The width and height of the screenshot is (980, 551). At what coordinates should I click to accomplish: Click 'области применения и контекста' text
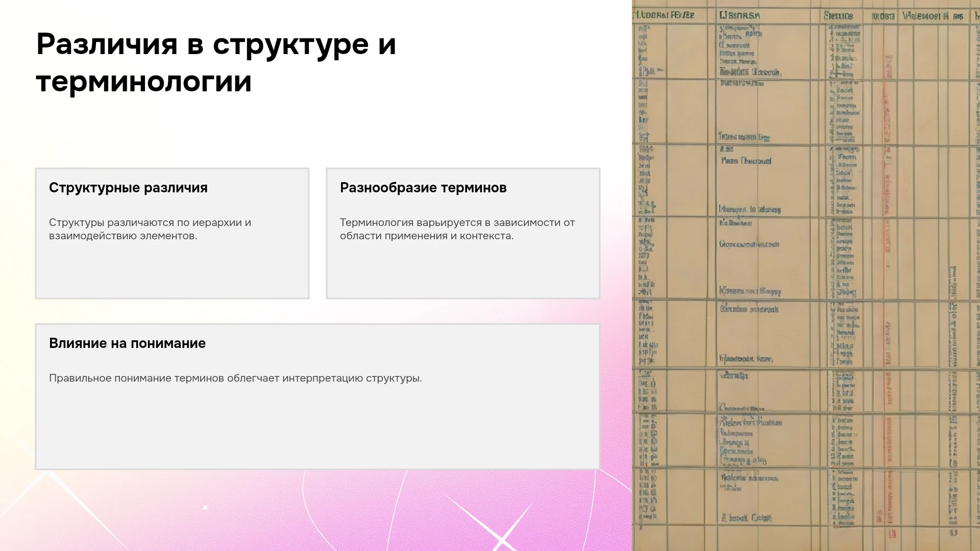(x=426, y=236)
